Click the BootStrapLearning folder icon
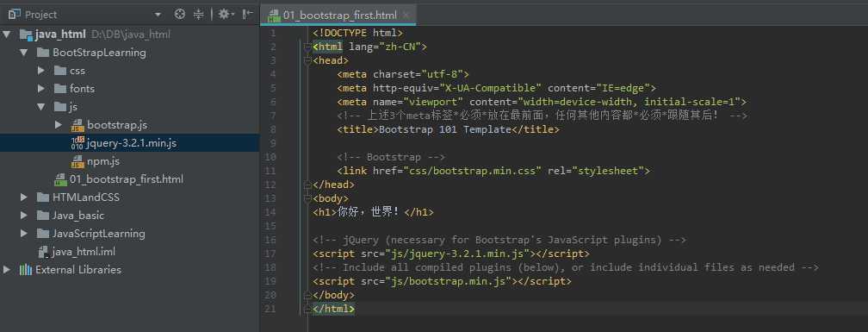 click(x=43, y=53)
